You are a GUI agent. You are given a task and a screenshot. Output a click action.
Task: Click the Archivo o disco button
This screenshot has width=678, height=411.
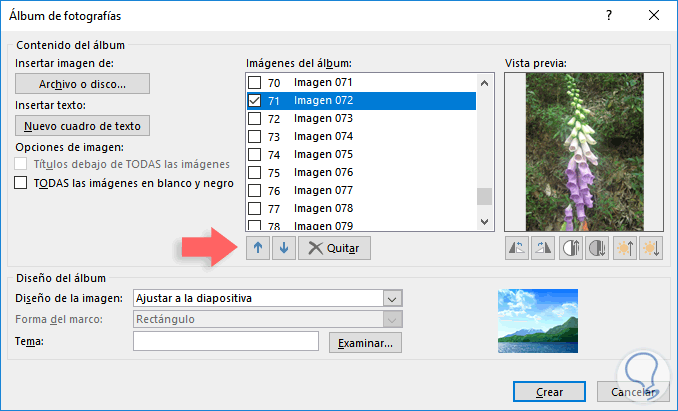point(83,84)
